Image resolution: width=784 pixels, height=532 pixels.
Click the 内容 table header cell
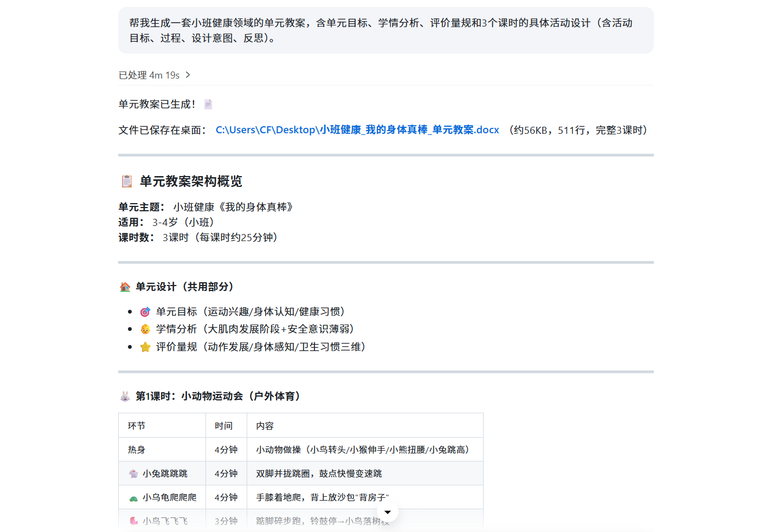click(x=365, y=425)
